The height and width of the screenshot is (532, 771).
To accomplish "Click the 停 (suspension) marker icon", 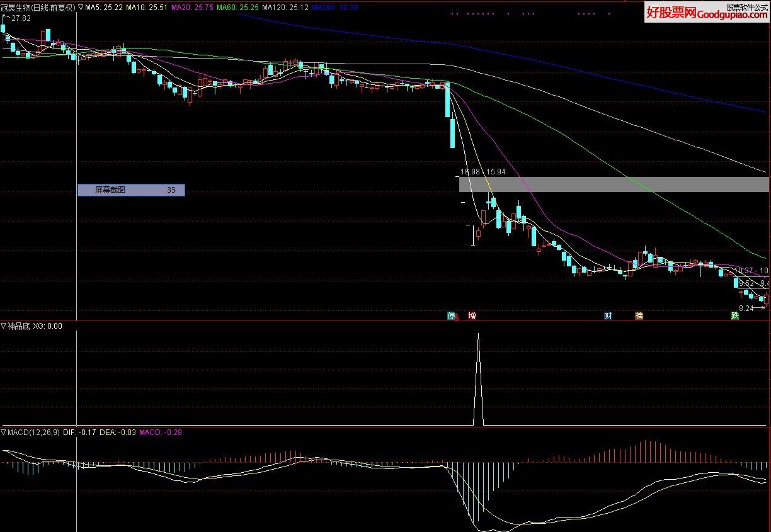I will pos(451,315).
